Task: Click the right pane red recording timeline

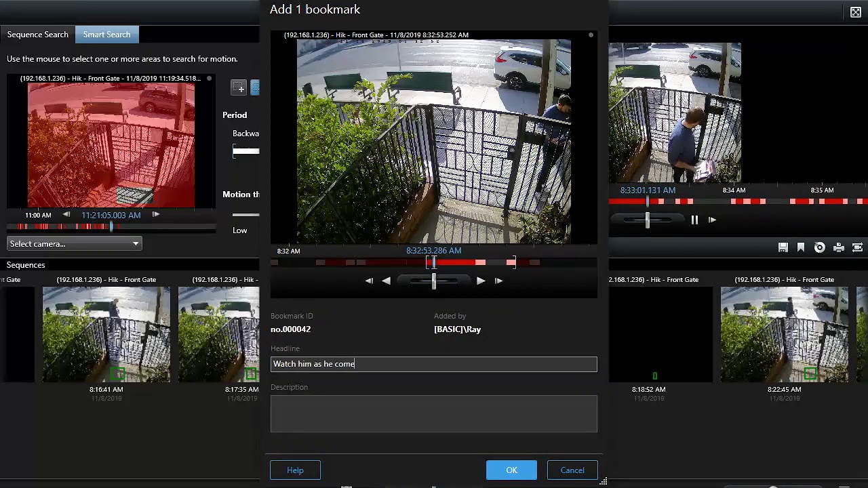Action: (738, 201)
